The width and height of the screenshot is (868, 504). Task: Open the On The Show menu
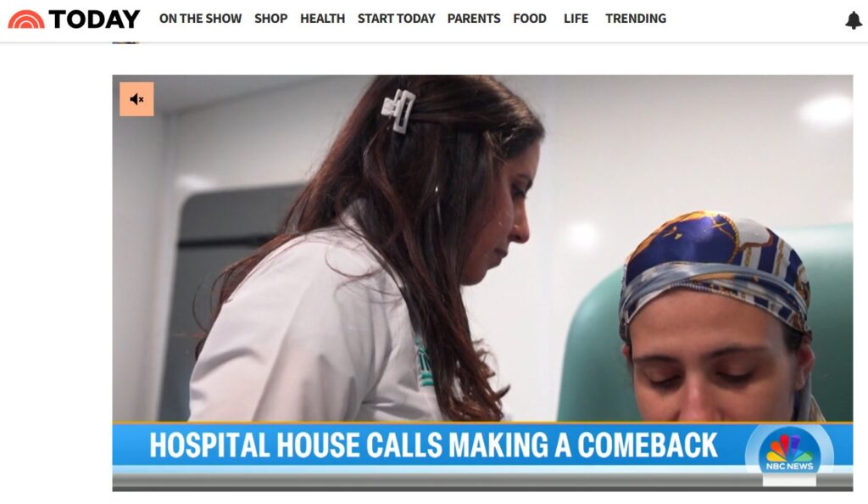click(x=200, y=19)
